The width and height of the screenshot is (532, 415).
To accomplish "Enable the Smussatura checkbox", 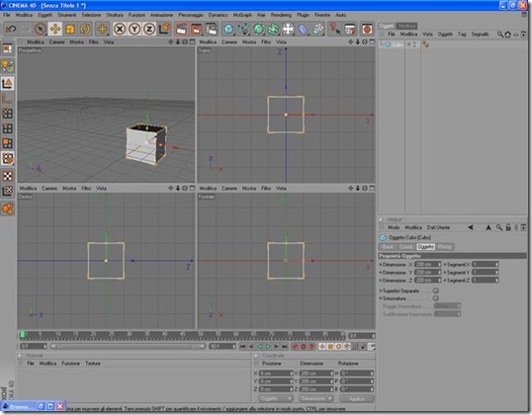I will point(436,298).
